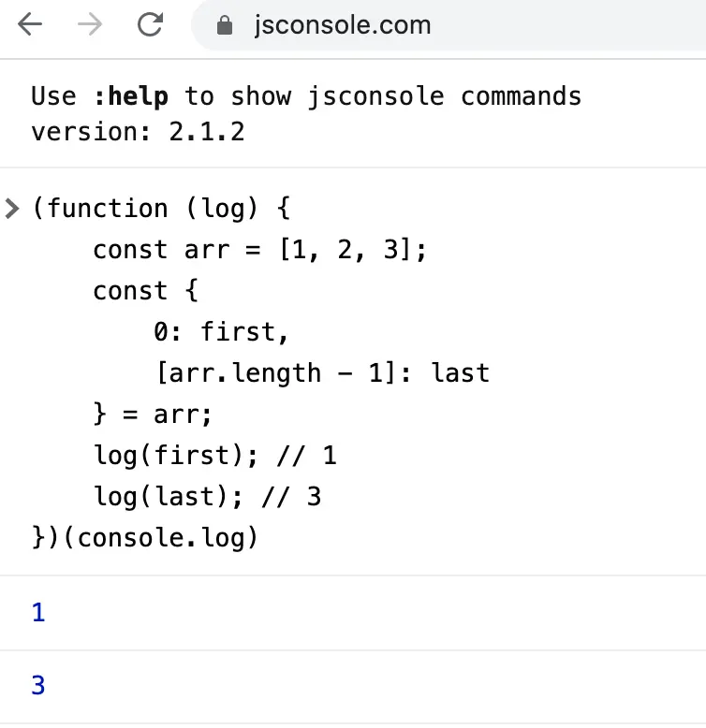The image size is (706, 728).
Task: Click the 'Use :help to show jsconsole commands' message
Action: (x=306, y=96)
